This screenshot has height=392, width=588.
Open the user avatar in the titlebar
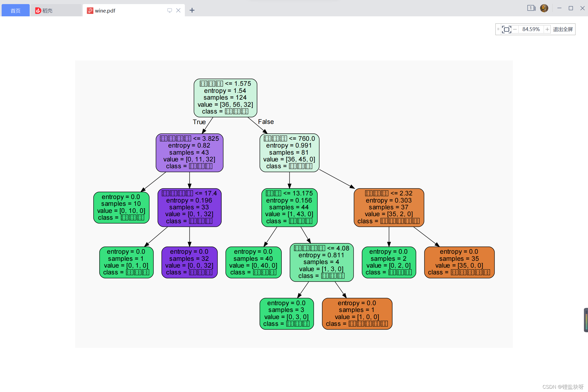tap(544, 8)
